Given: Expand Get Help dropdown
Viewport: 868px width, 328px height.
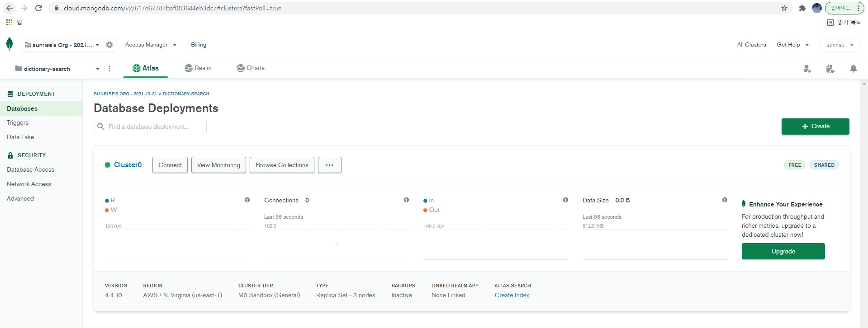Looking at the screenshot, I should pyautogui.click(x=793, y=45).
